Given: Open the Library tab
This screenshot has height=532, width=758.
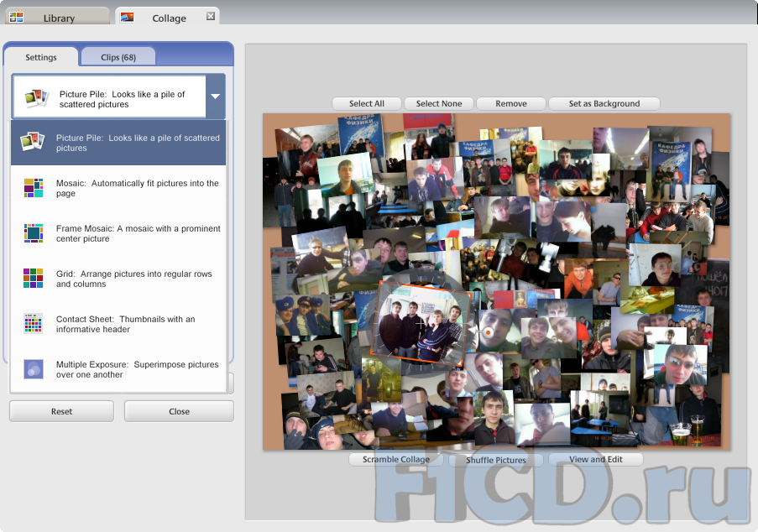Looking at the screenshot, I should [x=57, y=17].
